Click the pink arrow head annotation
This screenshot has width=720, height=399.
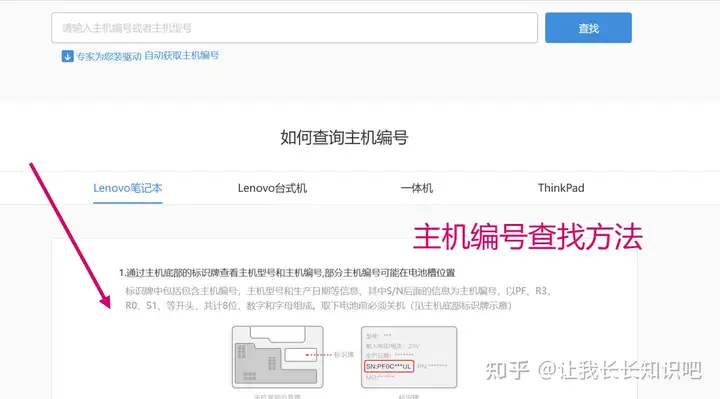point(105,301)
